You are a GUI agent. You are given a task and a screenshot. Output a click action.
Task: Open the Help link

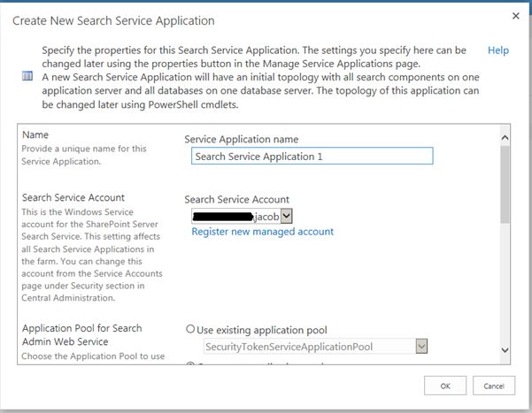click(x=498, y=50)
